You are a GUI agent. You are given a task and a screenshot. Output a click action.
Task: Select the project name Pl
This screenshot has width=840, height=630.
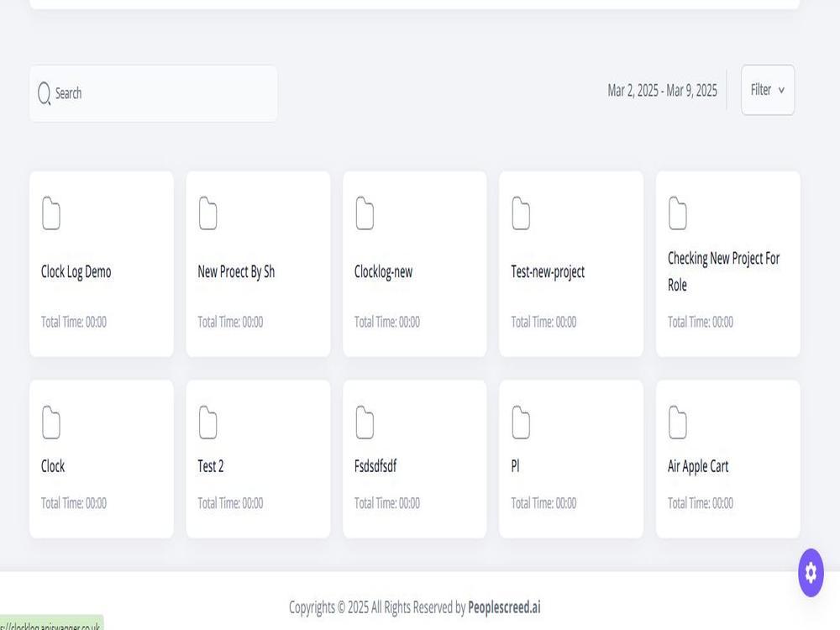click(x=516, y=466)
